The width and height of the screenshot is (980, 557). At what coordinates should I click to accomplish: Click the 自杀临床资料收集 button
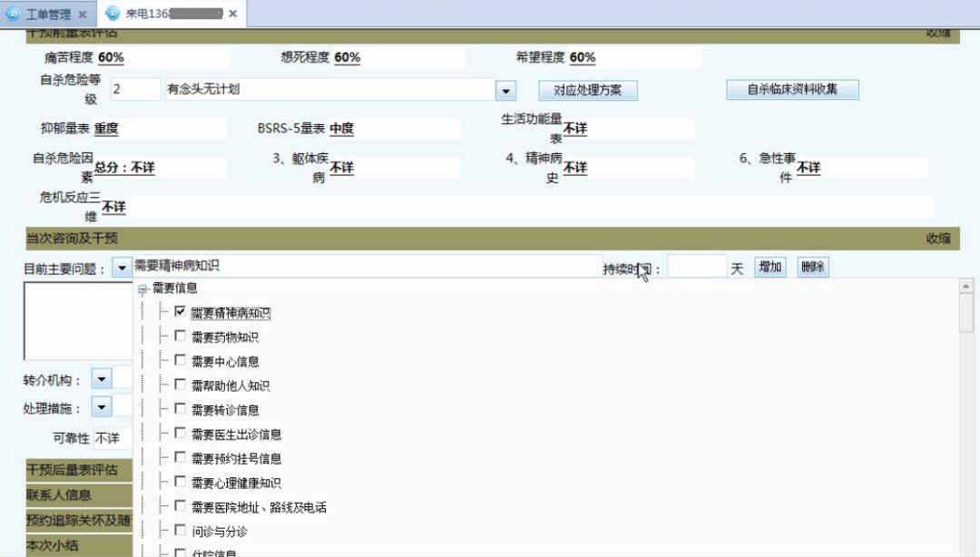[791, 89]
